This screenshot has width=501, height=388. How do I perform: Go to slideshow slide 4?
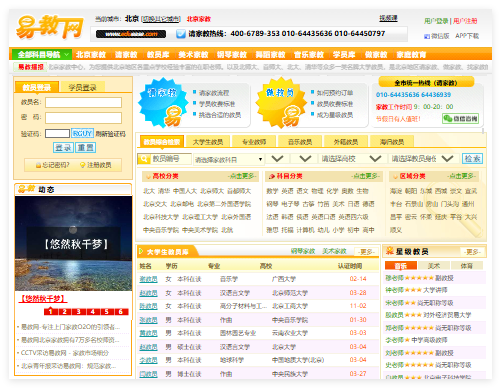(x=93, y=312)
